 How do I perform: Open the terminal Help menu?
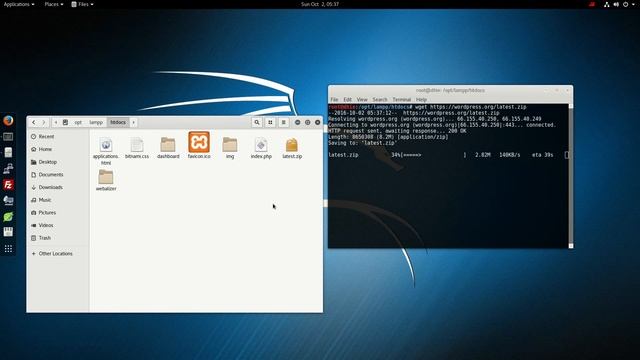(421, 100)
